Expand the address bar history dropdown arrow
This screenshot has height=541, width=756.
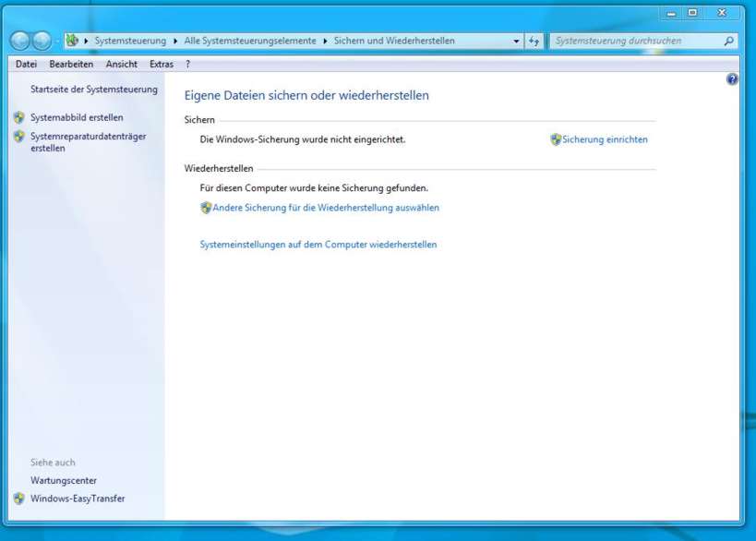(516, 41)
